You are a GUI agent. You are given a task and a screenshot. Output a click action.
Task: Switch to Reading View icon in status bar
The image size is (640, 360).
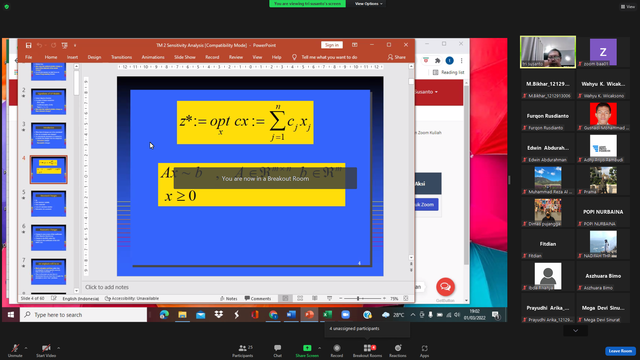[315, 298]
